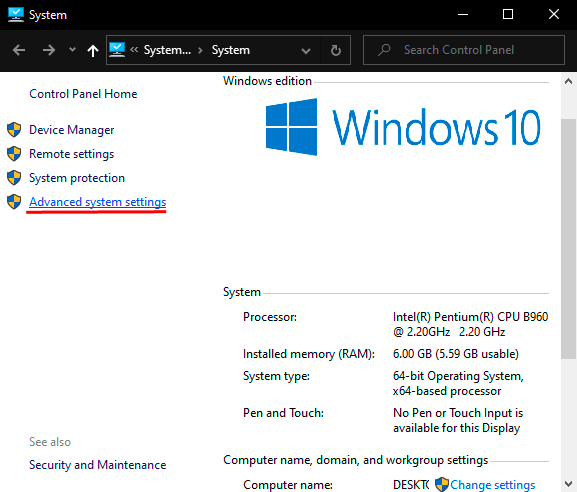Open the recent locations dropdown arrow
Image resolution: width=577 pixels, height=492 pixels.
tap(72, 49)
